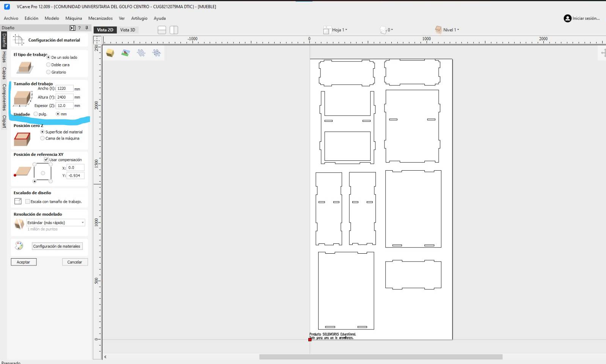Screen dimensions: 606x364
Task: Click the horizontal split view icon
Action: pyautogui.click(x=162, y=30)
